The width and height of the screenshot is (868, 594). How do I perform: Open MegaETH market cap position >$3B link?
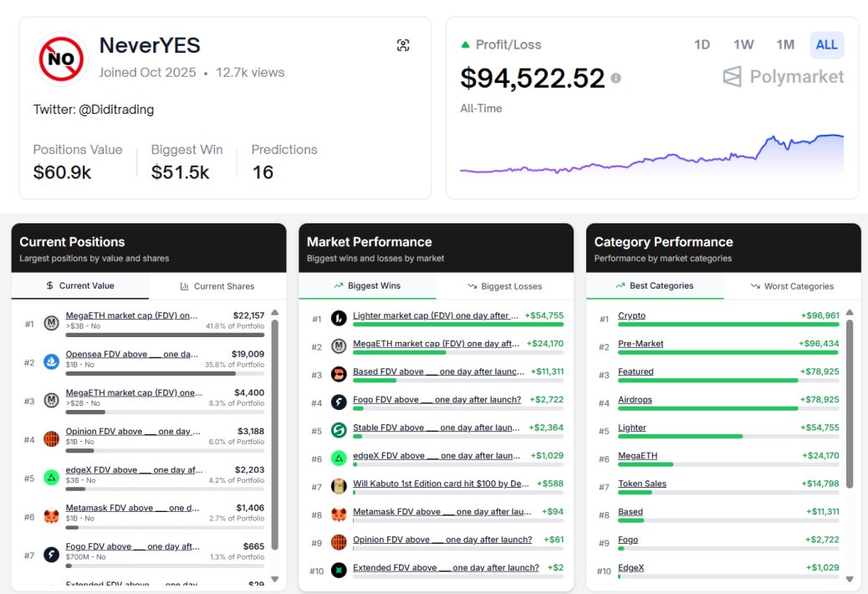click(132, 315)
